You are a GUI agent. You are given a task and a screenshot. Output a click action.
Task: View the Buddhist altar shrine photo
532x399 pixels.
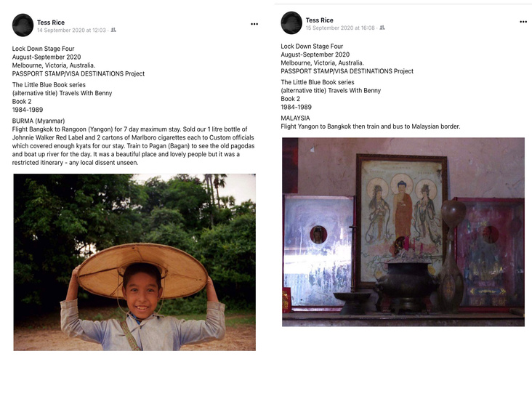403,232
